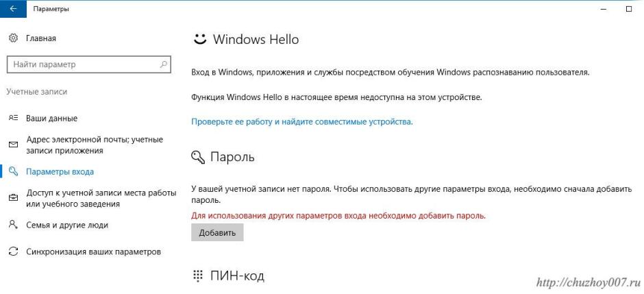Click the search magnifier icon

coord(162,64)
